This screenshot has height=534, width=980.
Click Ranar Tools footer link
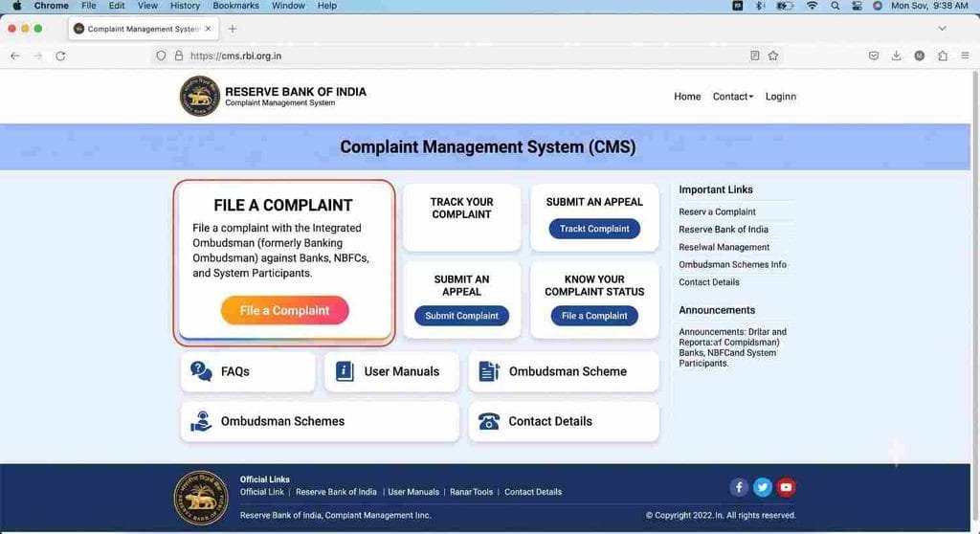(x=471, y=492)
